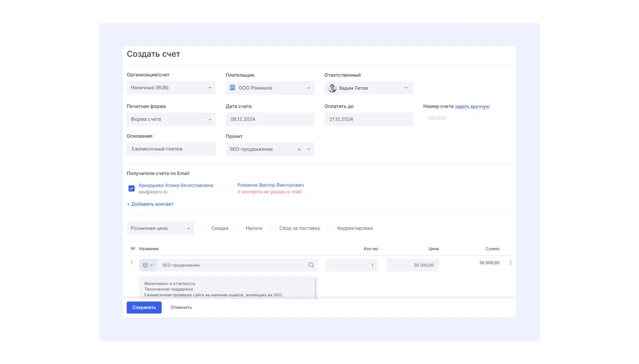Click the + Добавить контакт link

(x=150, y=204)
